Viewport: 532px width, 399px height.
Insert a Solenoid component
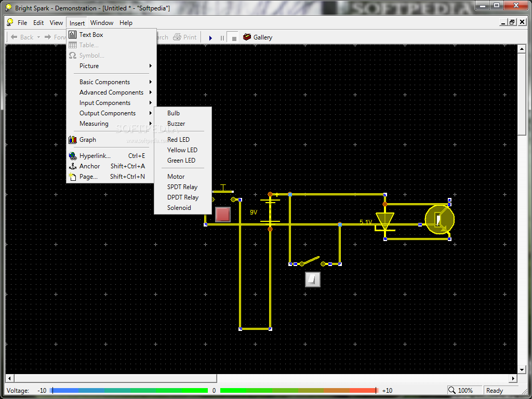coord(183,208)
